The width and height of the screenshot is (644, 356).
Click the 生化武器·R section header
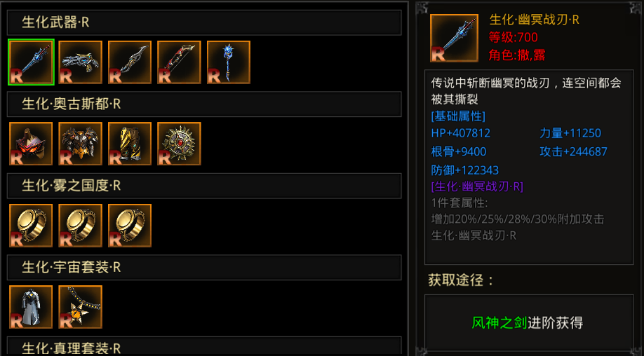pos(204,22)
